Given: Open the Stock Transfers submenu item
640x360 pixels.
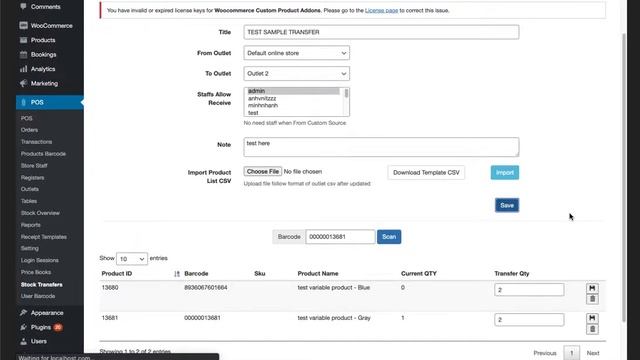Looking at the screenshot, I should pos(42,284).
